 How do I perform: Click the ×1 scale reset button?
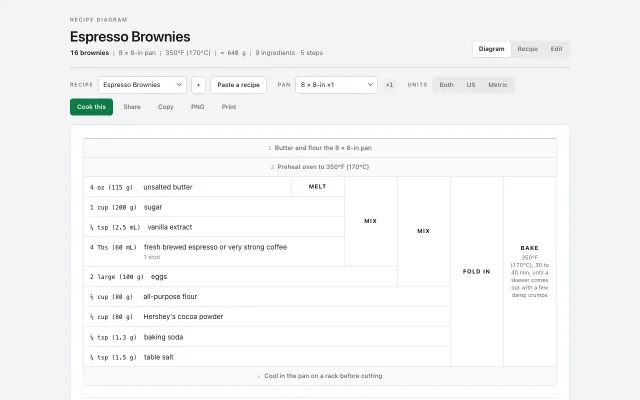click(x=389, y=85)
